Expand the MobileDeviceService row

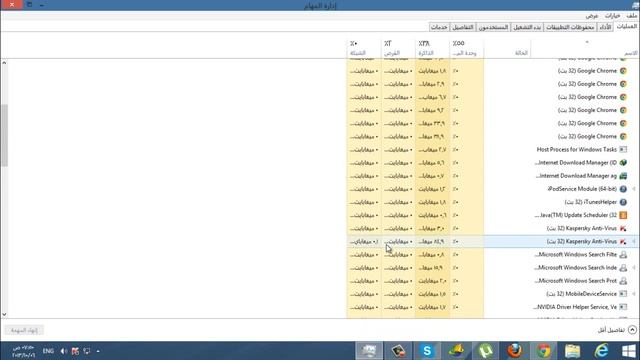point(634,294)
